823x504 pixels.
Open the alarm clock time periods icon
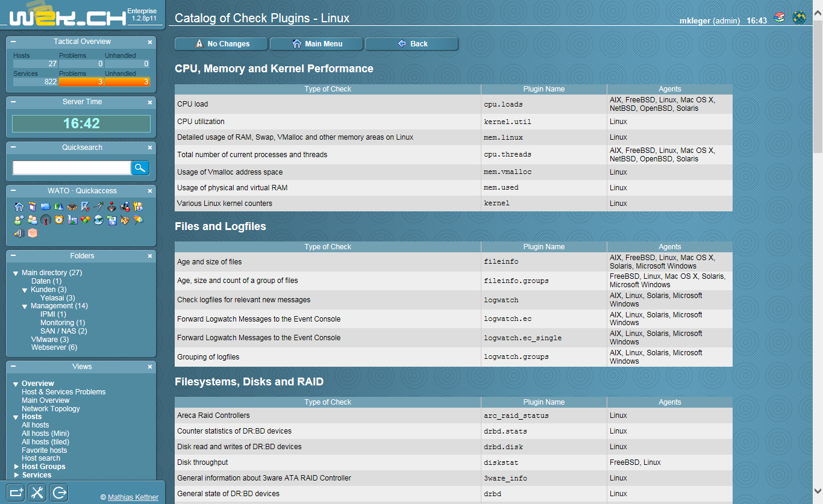(x=59, y=220)
